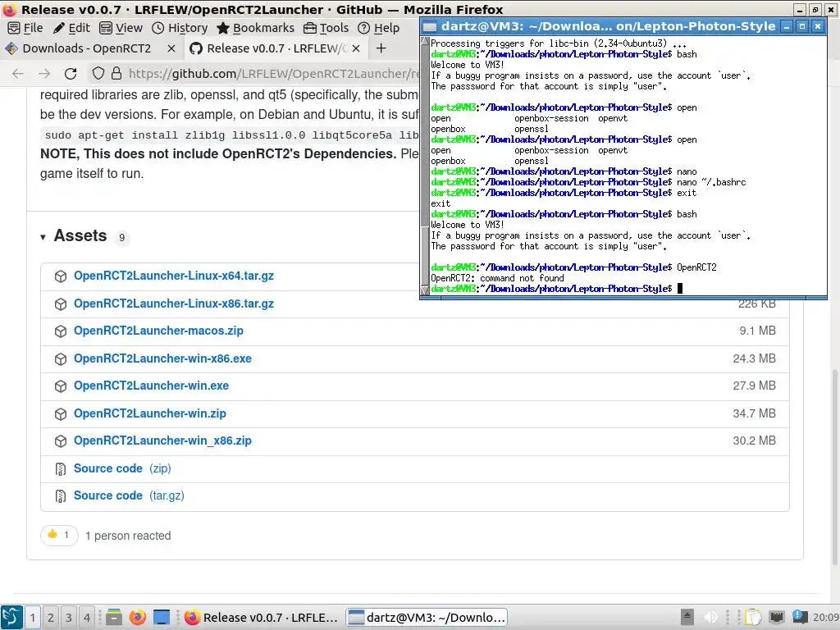
Task: Open the Help menu in Firefox
Action: [x=378, y=28]
